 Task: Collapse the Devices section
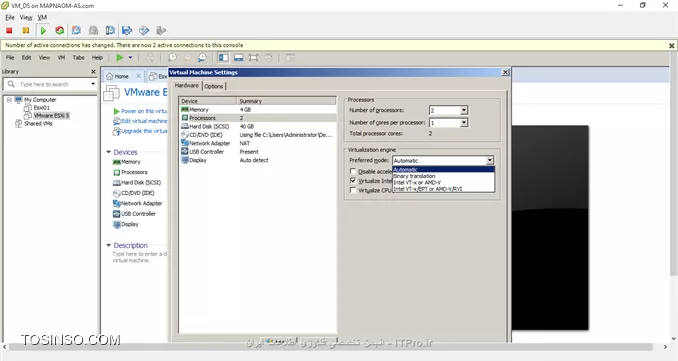pos(109,152)
